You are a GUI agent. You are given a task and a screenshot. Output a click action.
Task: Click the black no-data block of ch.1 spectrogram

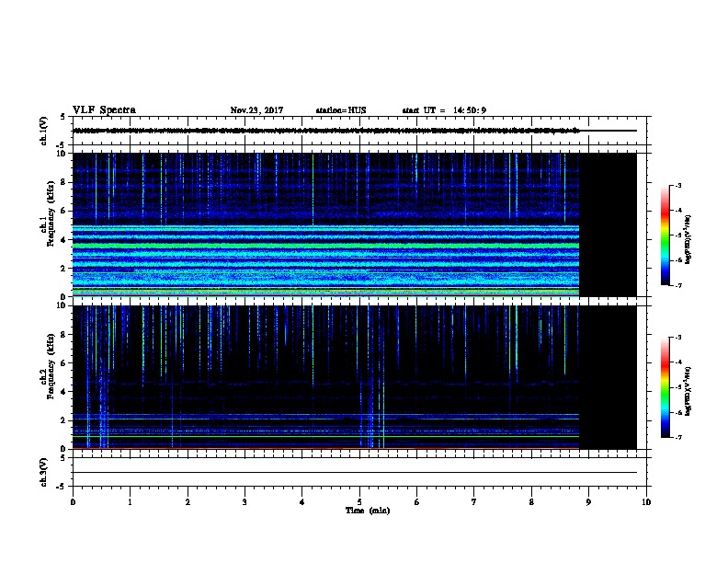tap(608, 224)
